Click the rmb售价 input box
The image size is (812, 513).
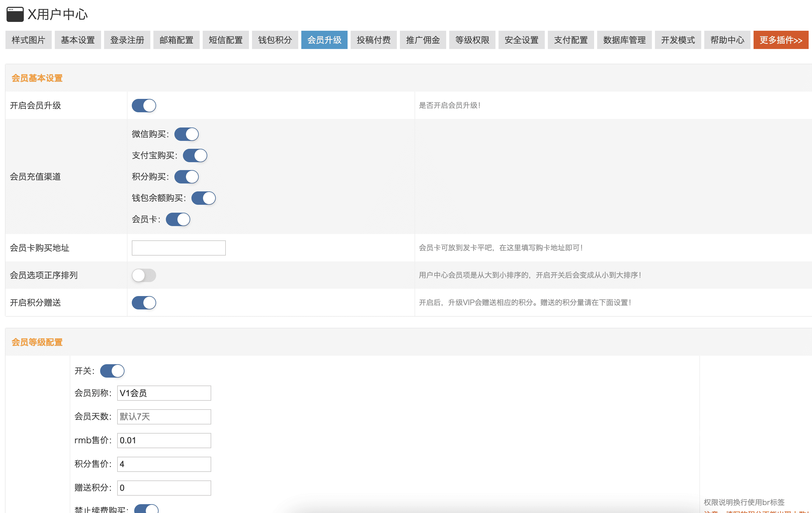pos(164,440)
